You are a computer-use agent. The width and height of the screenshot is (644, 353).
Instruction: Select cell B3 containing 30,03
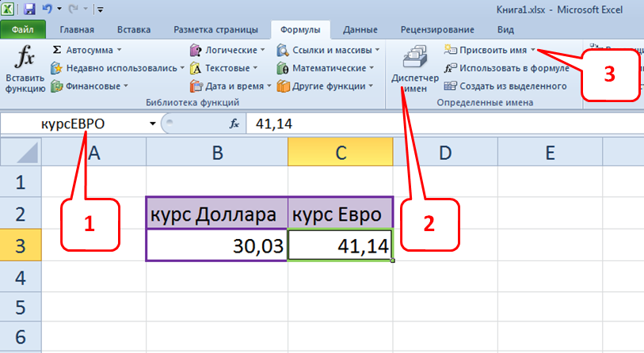[x=216, y=246]
